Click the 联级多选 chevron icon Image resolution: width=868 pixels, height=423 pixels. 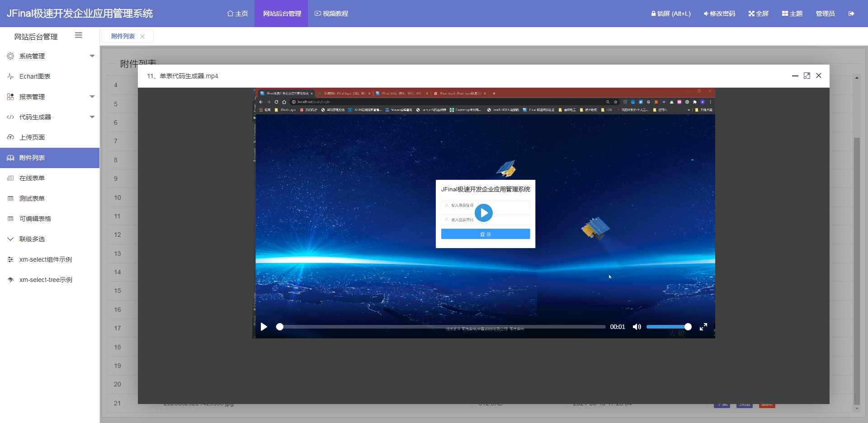click(10, 239)
